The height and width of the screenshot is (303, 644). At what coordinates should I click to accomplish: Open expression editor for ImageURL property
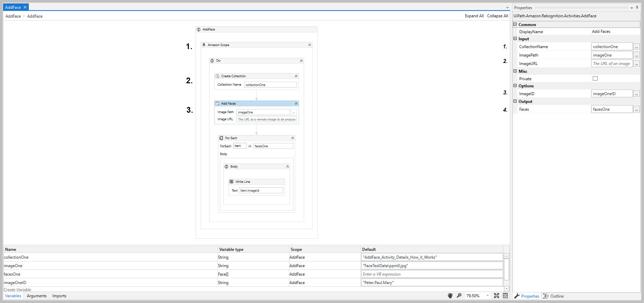point(637,64)
